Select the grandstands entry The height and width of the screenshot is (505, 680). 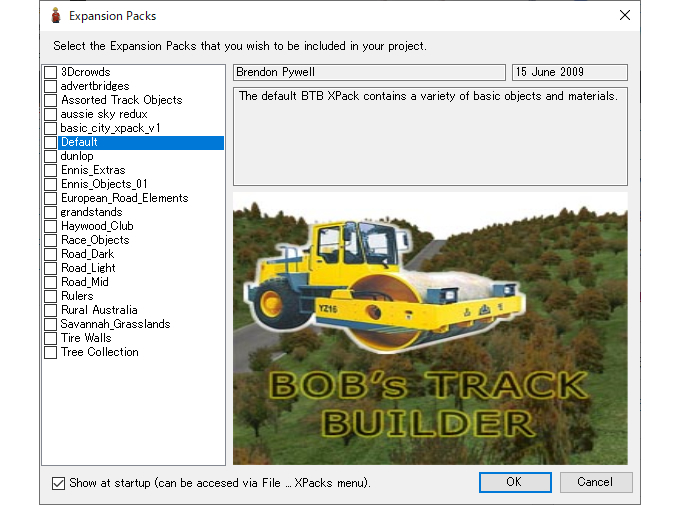click(91, 212)
